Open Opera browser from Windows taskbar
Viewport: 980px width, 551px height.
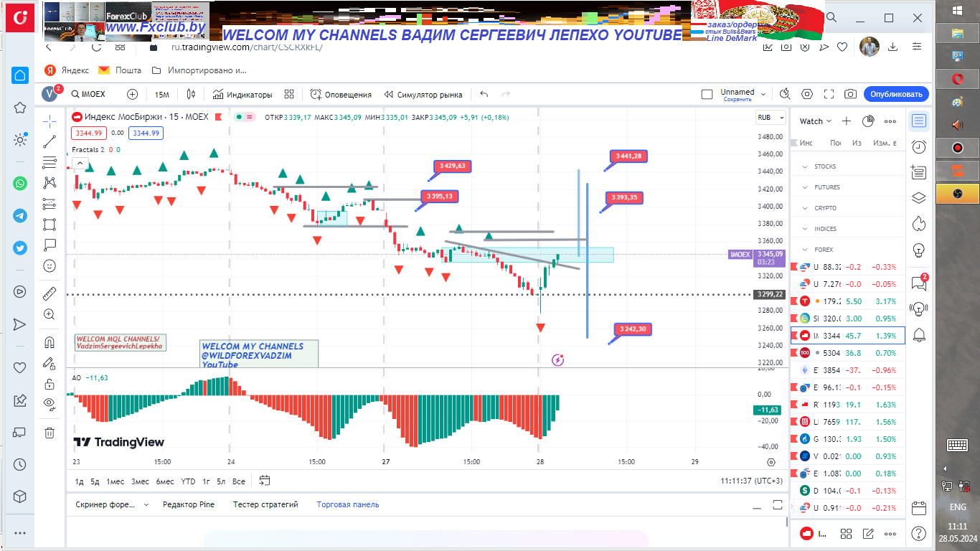pyautogui.click(x=957, y=78)
